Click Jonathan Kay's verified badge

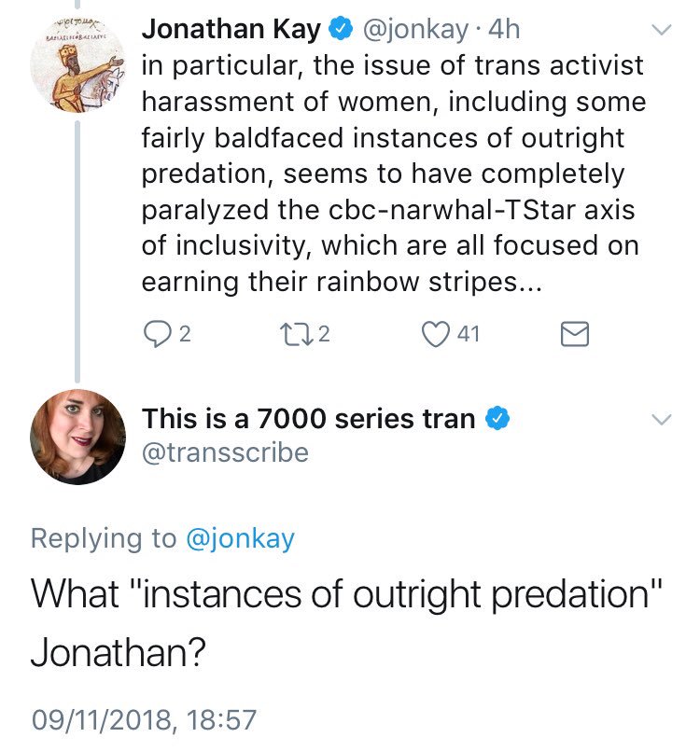[341, 29]
